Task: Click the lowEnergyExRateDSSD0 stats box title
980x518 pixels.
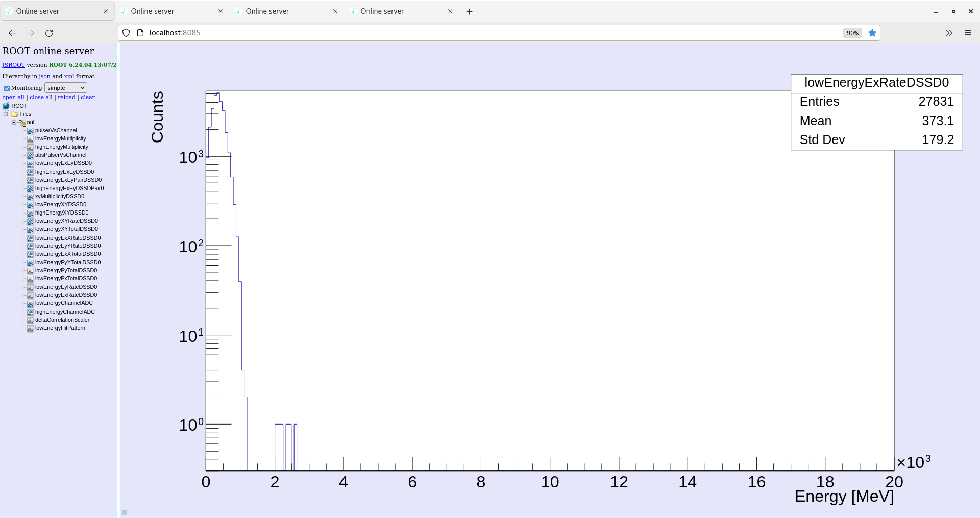Action: (x=876, y=83)
